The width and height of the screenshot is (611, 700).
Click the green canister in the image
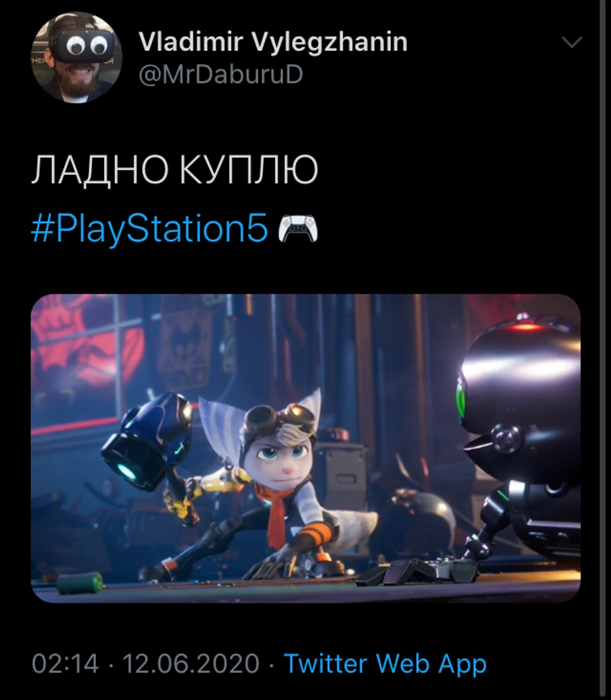(80, 583)
